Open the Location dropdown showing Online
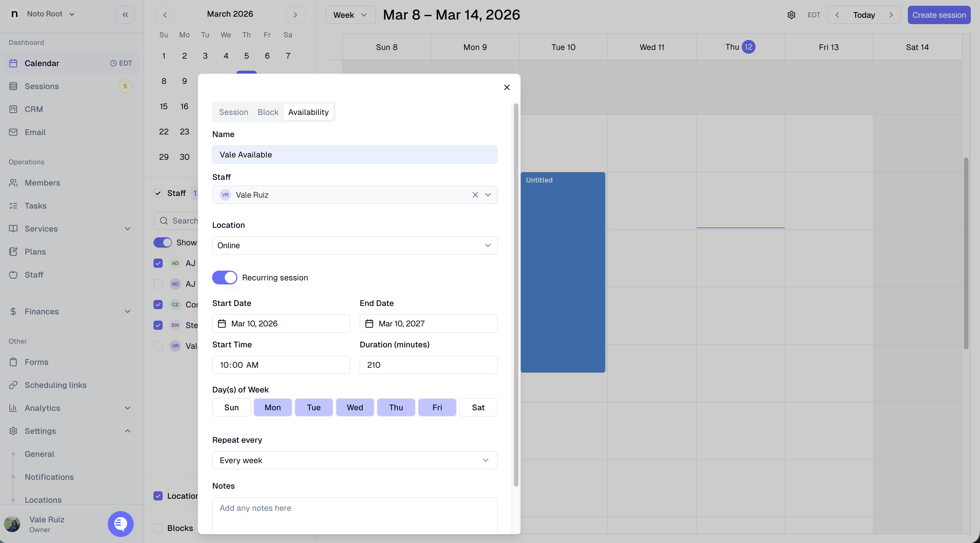Image resolution: width=980 pixels, height=543 pixels. point(355,245)
